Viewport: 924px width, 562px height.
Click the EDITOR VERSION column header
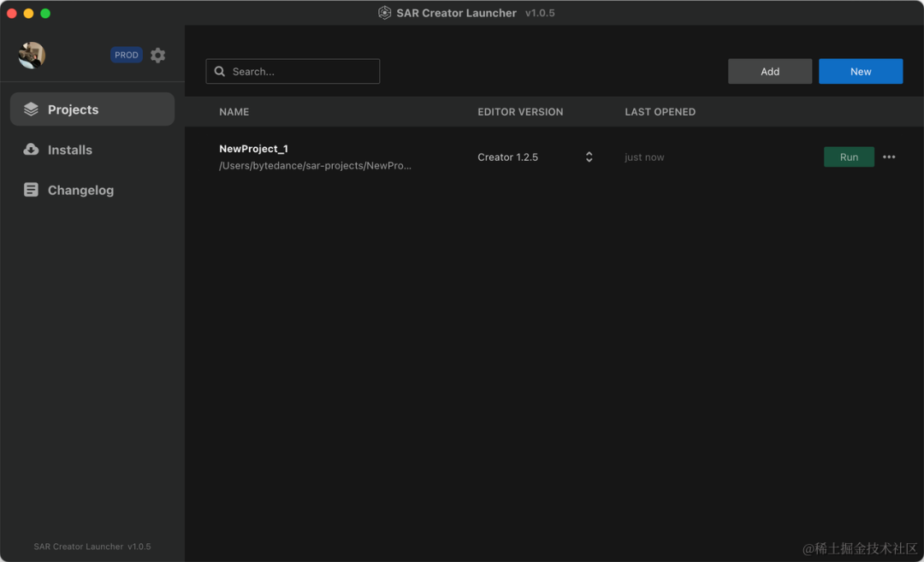[520, 112]
